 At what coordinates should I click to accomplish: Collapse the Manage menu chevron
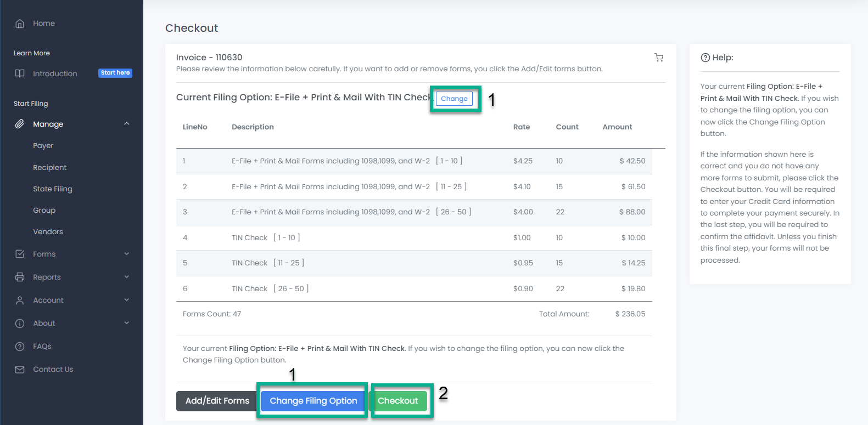pyautogui.click(x=127, y=124)
